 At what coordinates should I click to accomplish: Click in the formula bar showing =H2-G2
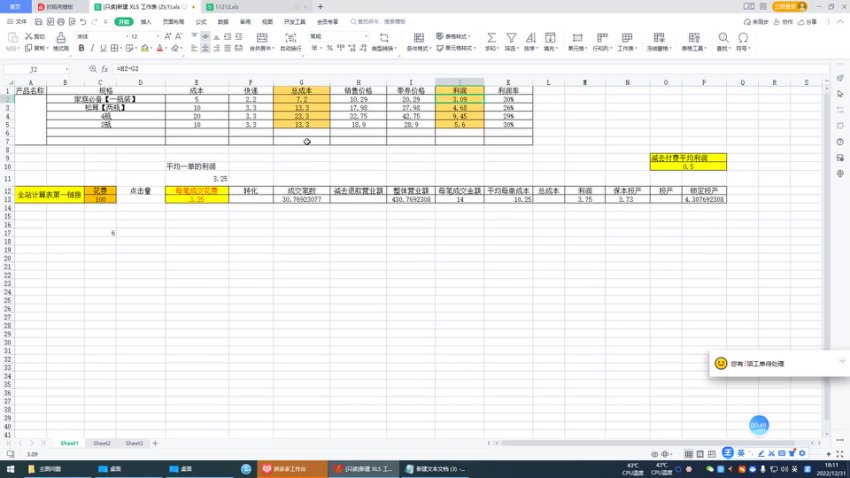[x=466, y=69]
